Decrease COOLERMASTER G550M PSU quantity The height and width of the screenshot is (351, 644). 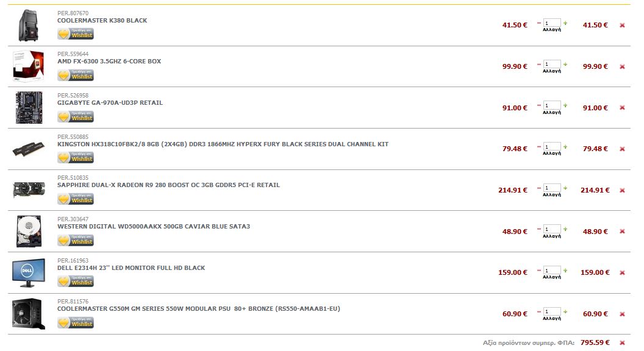click(x=539, y=311)
